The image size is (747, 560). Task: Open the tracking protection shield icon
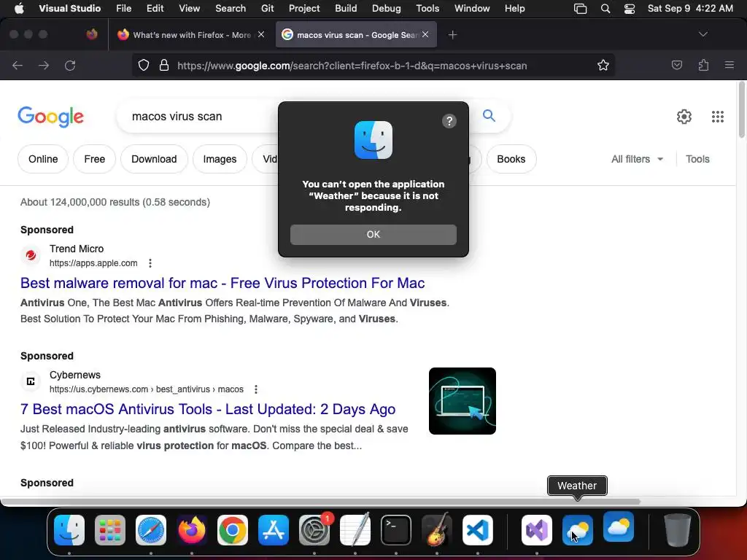(144, 65)
